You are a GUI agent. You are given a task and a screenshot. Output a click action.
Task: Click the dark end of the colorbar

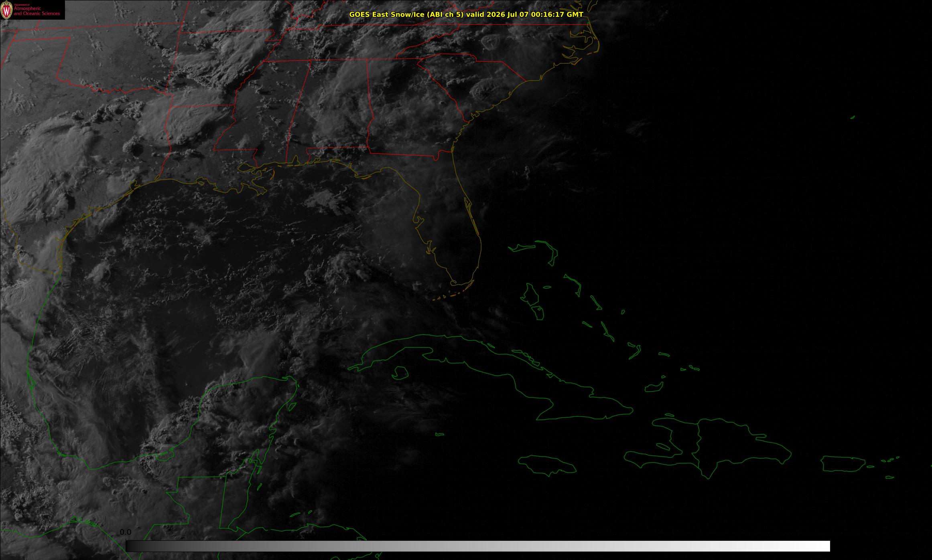136,546
